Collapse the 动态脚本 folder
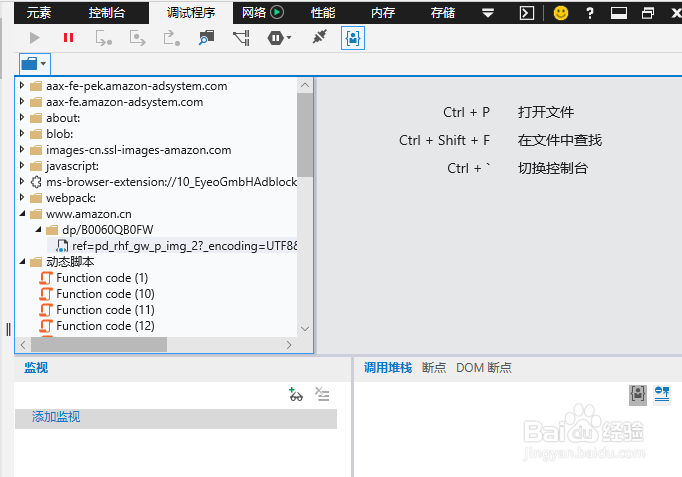The image size is (682, 477). pos(22,261)
